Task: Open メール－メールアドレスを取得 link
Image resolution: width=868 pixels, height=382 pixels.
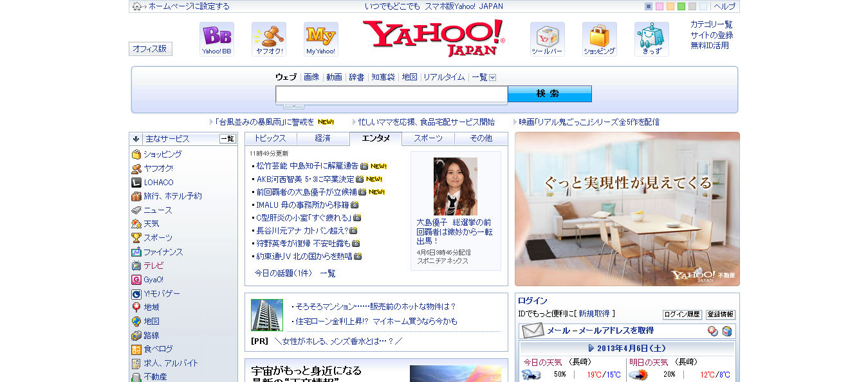Action: click(x=600, y=331)
